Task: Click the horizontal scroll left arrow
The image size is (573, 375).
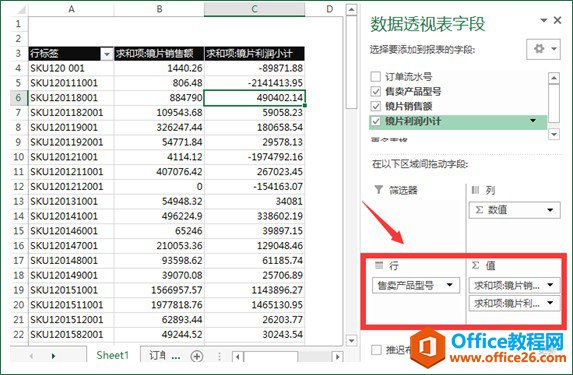Action: point(238,356)
